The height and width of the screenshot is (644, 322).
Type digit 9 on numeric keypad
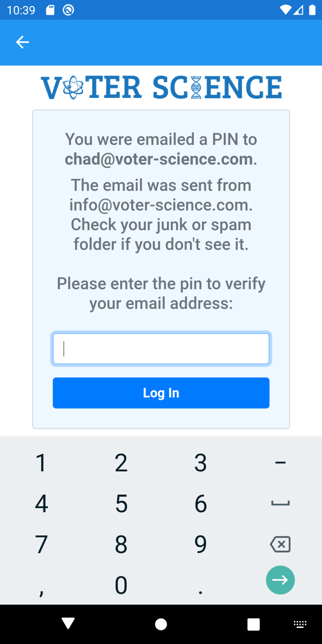pos(200,544)
